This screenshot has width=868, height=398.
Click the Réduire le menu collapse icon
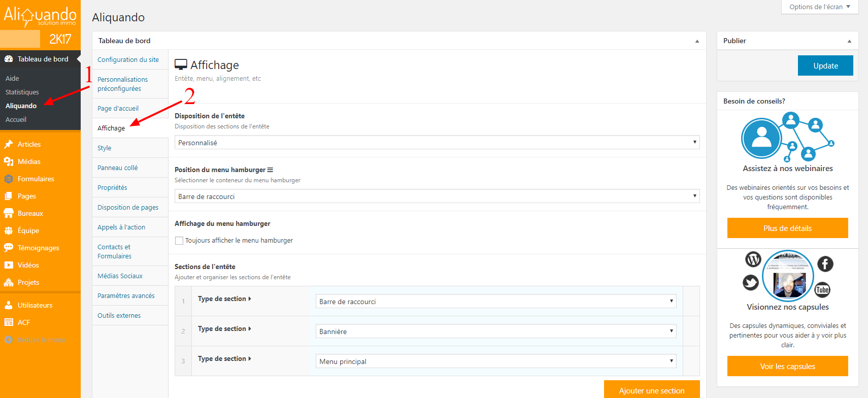click(x=9, y=340)
